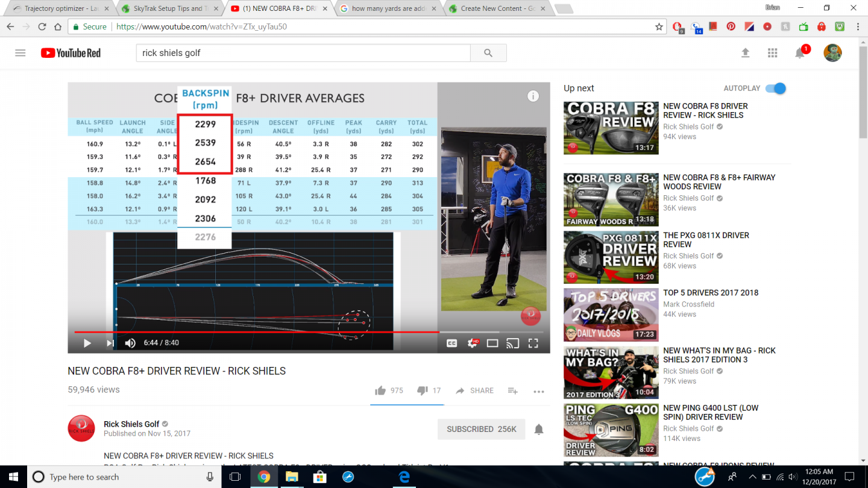868x488 pixels.
Task: Switch to the SkyTrak Setup Tips tab
Action: tap(170, 8)
